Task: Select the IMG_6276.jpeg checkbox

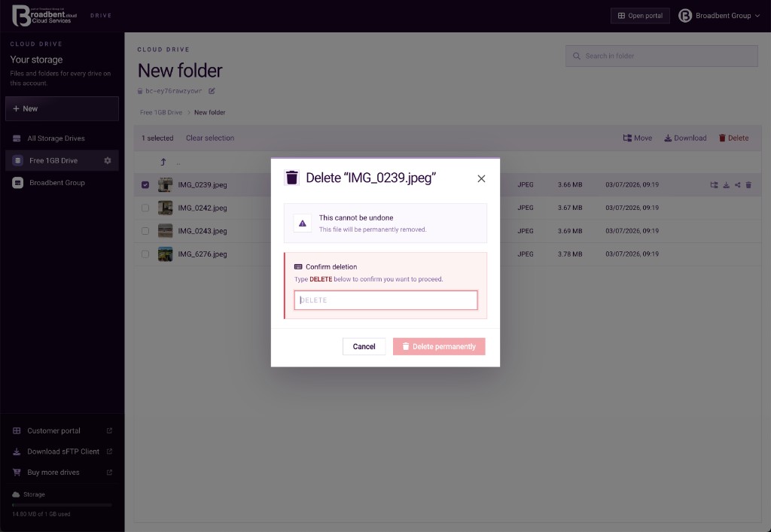Action: (x=145, y=254)
